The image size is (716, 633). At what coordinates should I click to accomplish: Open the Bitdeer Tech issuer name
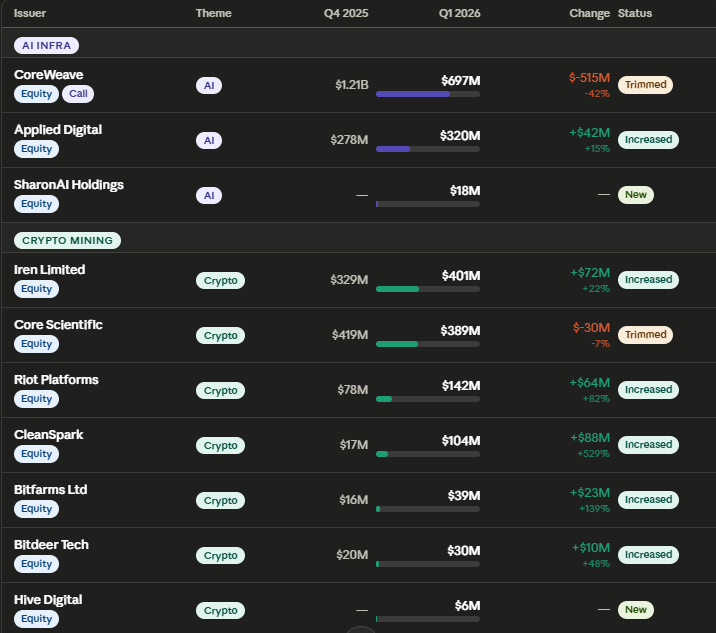tap(51, 545)
